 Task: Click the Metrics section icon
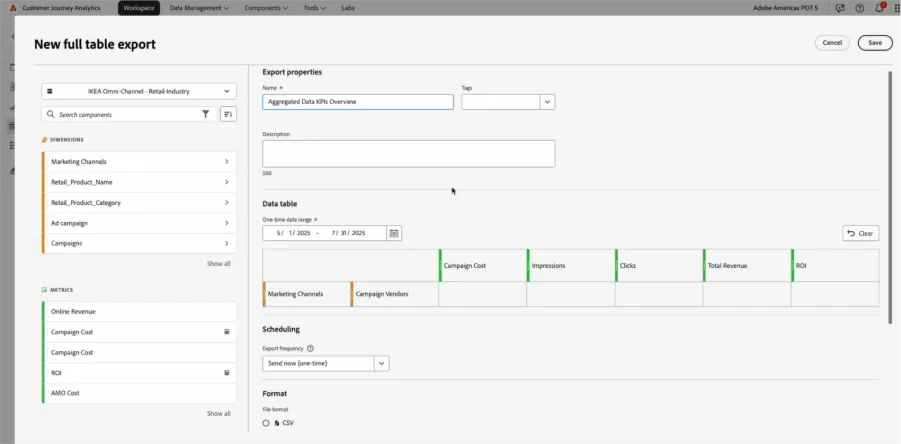(44, 290)
